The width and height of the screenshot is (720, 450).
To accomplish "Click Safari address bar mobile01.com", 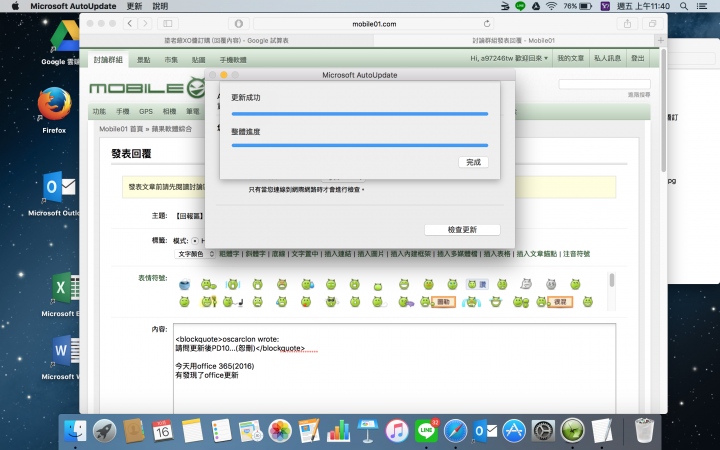I will tap(374, 23).
